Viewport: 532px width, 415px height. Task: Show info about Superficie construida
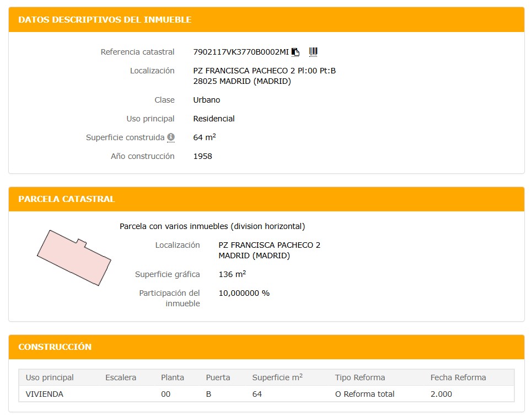[171, 137]
